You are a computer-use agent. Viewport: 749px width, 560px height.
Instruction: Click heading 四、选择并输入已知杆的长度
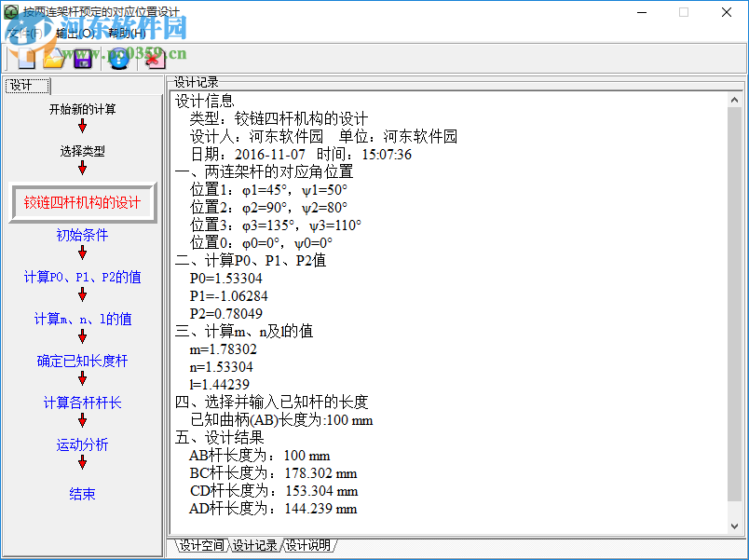point(271,402)
